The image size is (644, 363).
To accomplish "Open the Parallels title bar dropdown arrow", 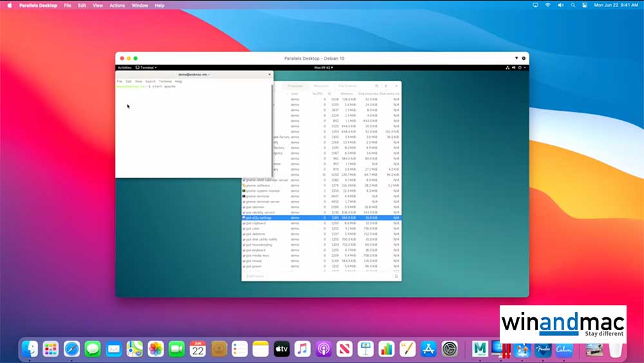I will click(516, 58).
